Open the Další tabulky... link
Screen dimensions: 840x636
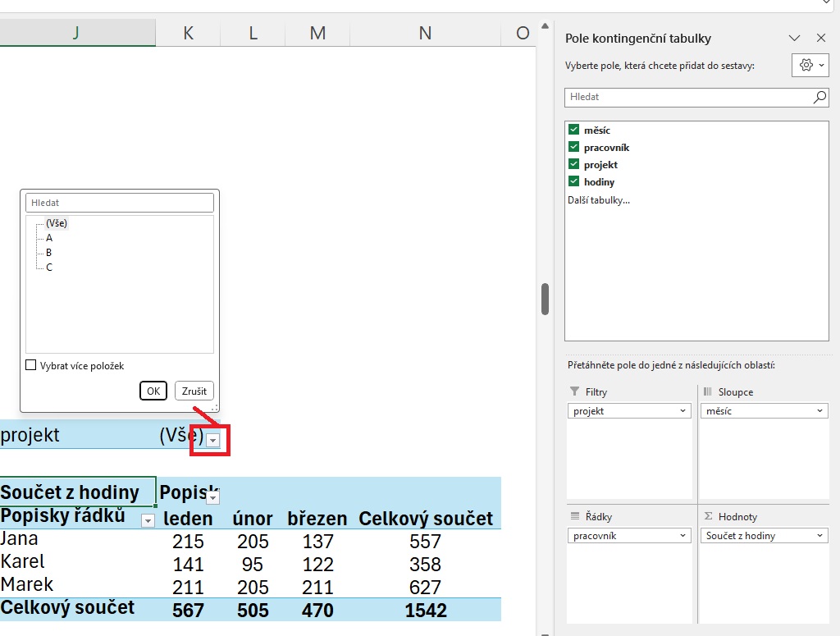point(599,199)
